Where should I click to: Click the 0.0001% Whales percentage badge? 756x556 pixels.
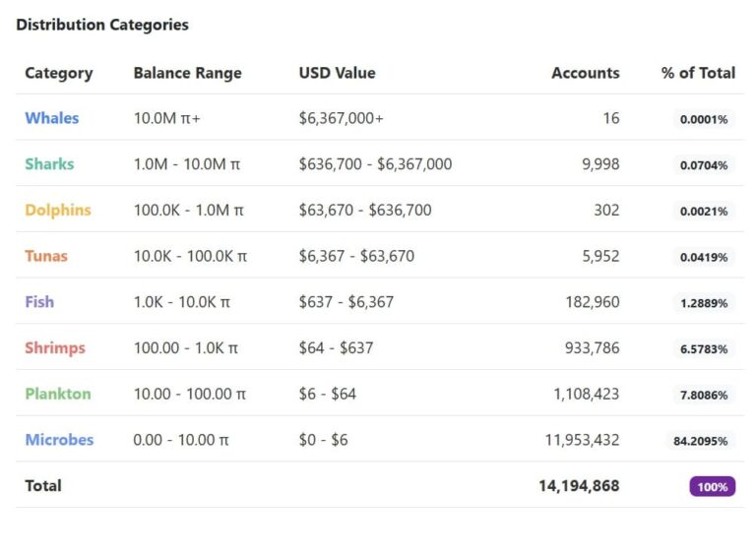[704, 119]
